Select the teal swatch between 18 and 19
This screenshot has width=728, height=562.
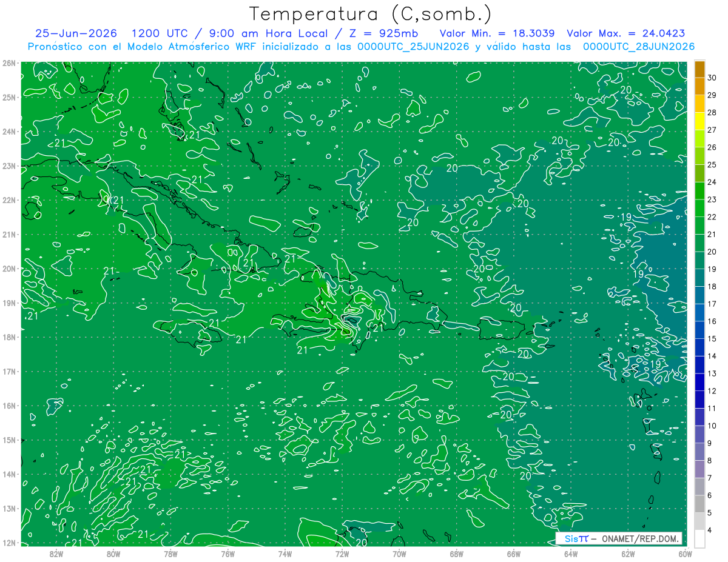699,278
